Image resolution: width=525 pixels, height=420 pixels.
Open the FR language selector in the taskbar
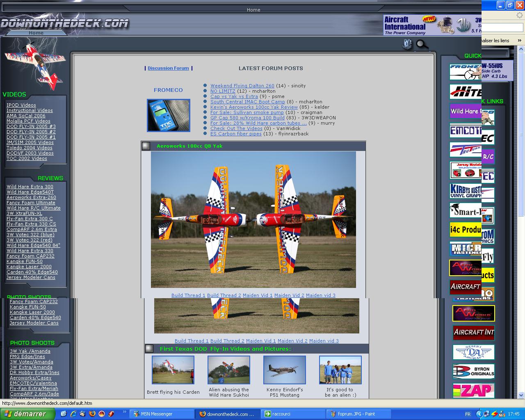coord(468,414)
